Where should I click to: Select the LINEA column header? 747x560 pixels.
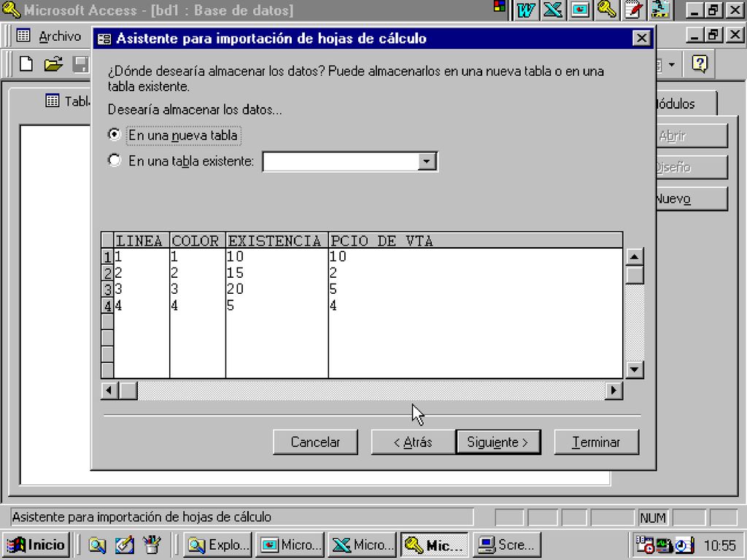click(x=142, y=241)
